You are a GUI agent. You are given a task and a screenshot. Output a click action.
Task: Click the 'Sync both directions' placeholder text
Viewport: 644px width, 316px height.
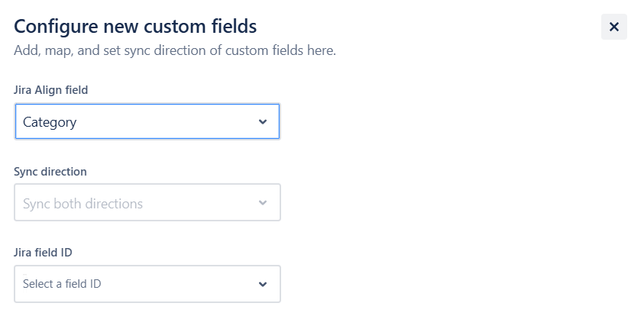point(83,204)
